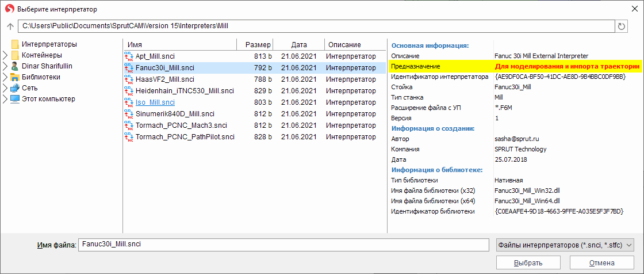Expand the Dinar Sharifullin tree node
Viewport: 644px width, 274px height.
tap(5, 66)
